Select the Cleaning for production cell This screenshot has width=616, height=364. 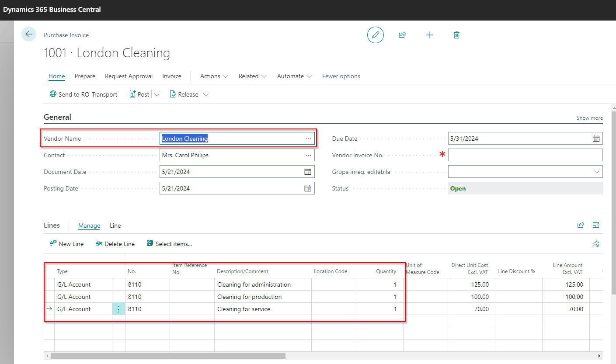pyautogui.click(x=263, y=297)
